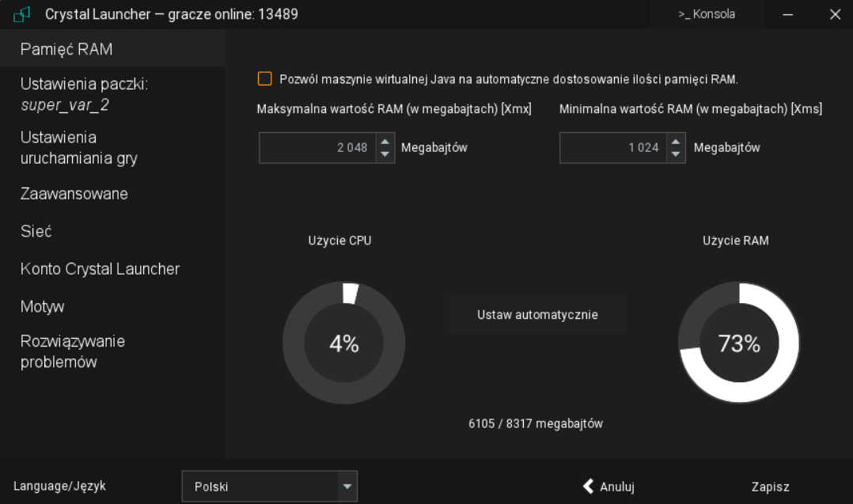
Task: Increase maximum RAM with up arrow
Action: point(385,142)
